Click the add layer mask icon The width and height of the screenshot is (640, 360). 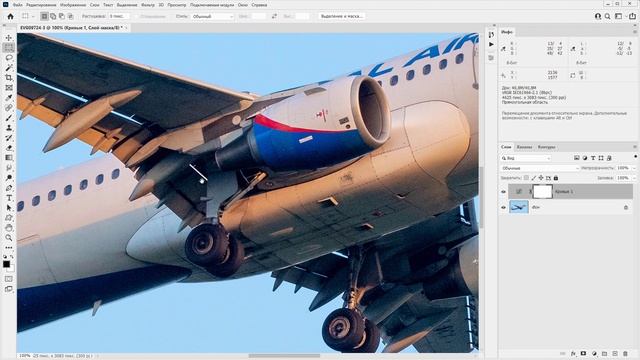coord(584,353)
